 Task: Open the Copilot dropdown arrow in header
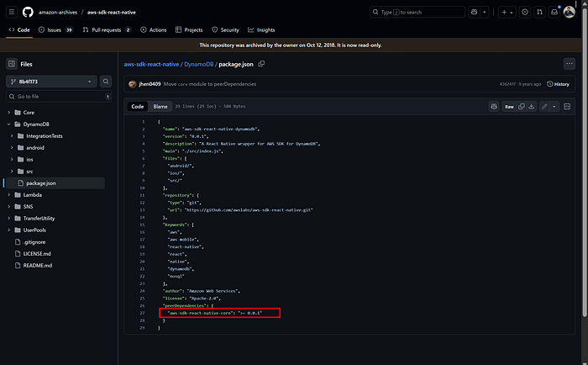(x=485, y=12)
